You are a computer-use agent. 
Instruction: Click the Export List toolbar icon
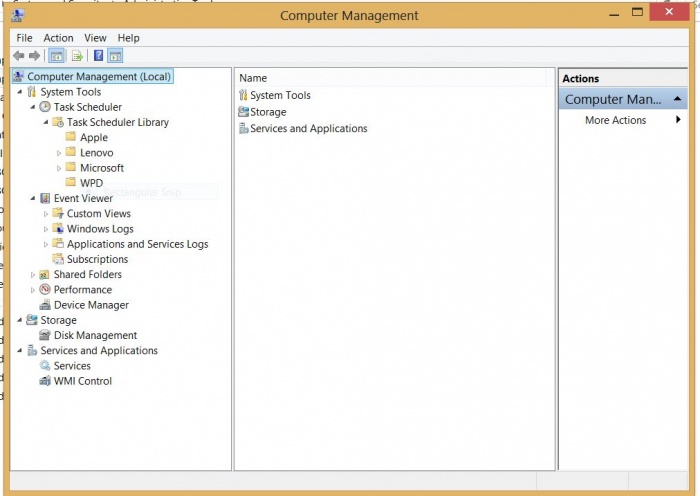(x=76, y=56)
